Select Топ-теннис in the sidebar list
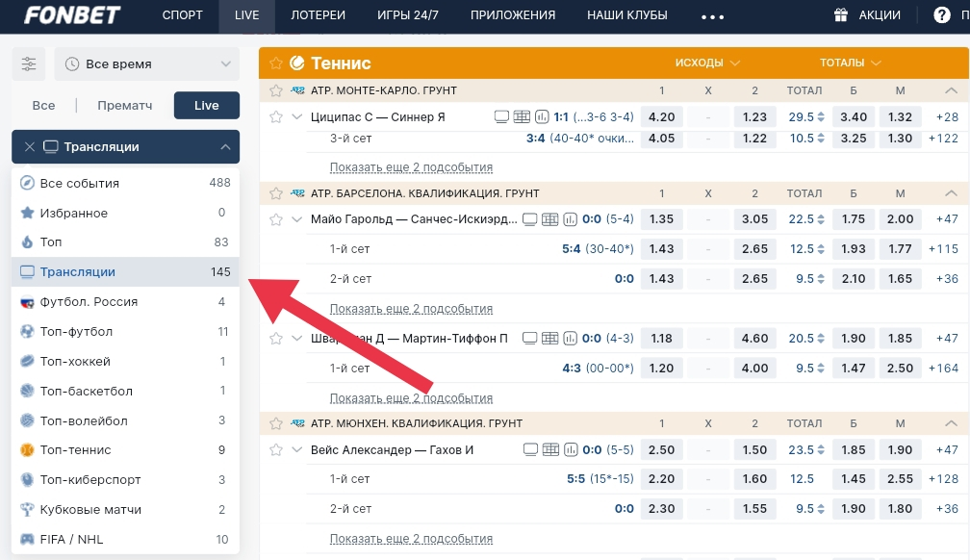Image resolution: width=970 pixels, height=560 pixels. [76, 450]
